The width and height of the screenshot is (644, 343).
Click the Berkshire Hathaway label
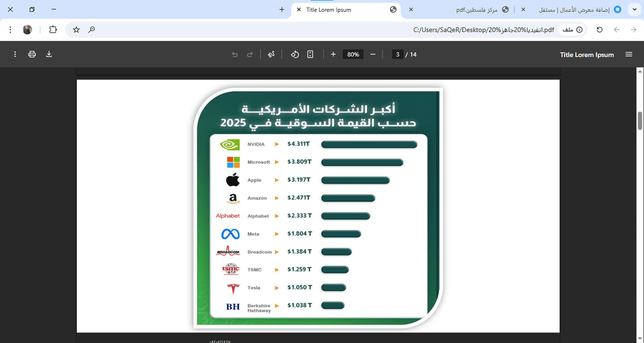pyautogui.click(x=259, y=308)
